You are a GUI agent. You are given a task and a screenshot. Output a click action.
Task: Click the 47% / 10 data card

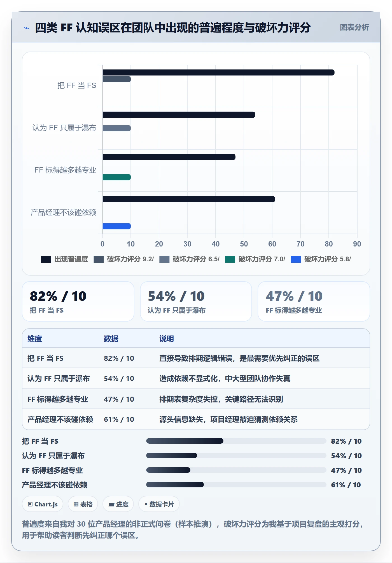click(x=314, y=301)
